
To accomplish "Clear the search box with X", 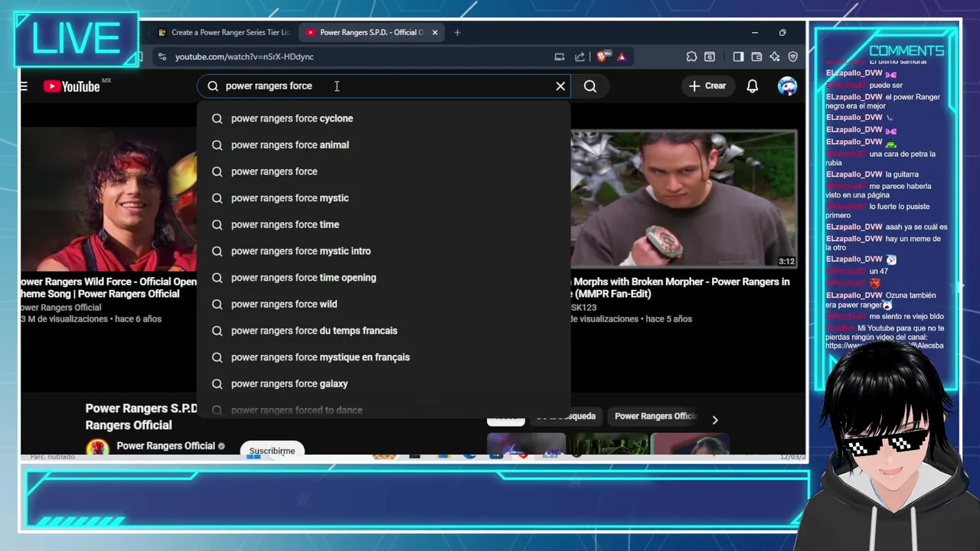I will tap(560, 86).
